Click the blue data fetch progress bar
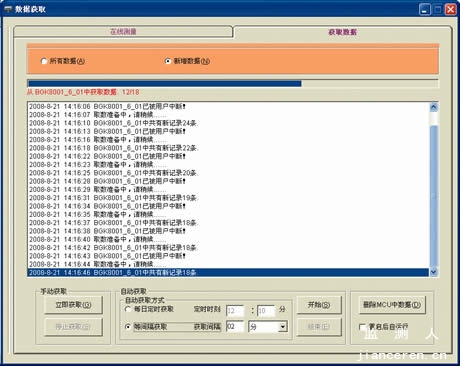The width and height of the screenshot is (460, 366). [x=233, y=83]
